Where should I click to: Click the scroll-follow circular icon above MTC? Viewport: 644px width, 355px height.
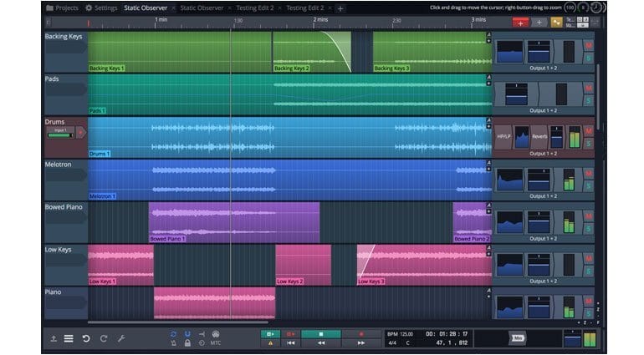[215, 334]
